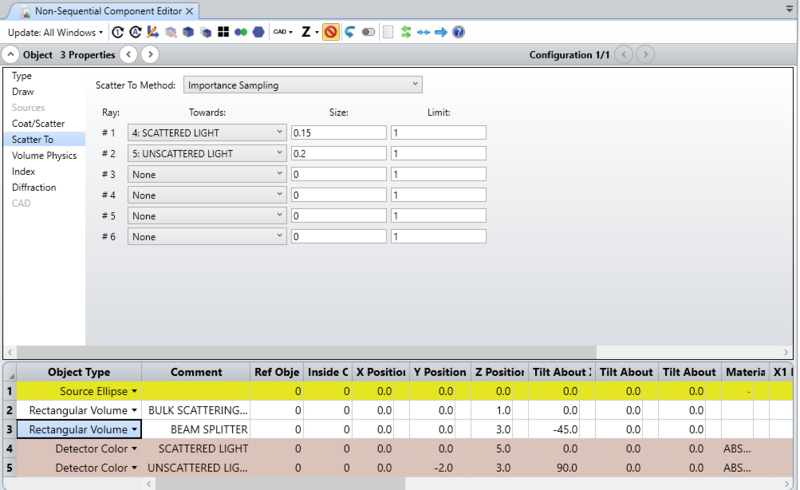Collapse the Object properties panel with the chevron
800x490 pixels.
[x=11, y=54]
